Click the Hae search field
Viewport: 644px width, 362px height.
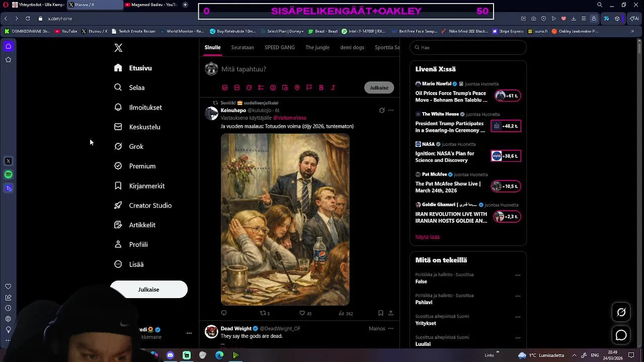pos(468,47)
